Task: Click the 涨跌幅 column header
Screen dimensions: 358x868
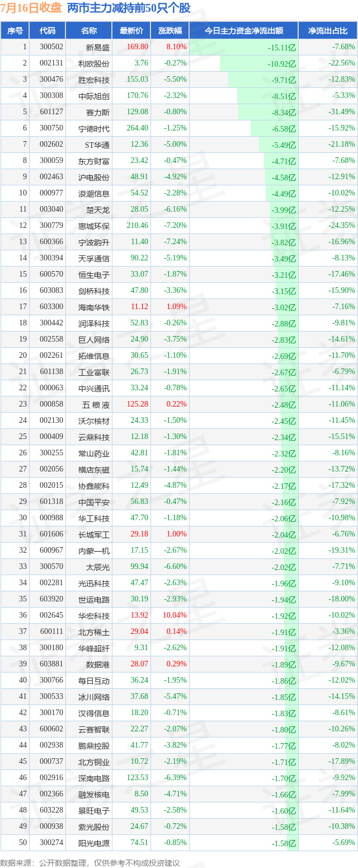Action: coord(170,31)
